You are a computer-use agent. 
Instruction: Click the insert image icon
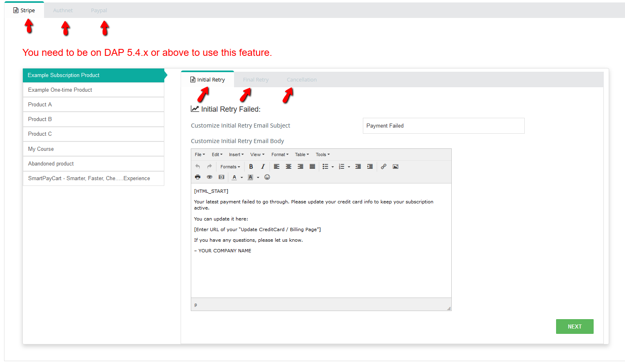(x=395, y=167)
